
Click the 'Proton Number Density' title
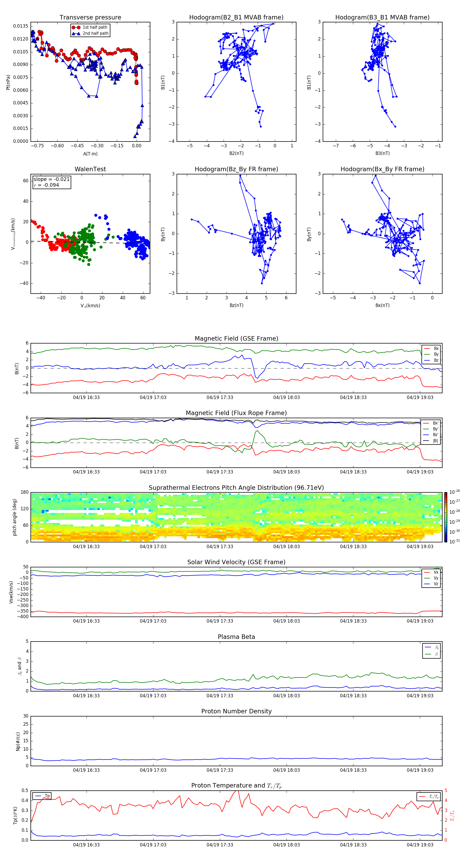(x=236, y=711)
